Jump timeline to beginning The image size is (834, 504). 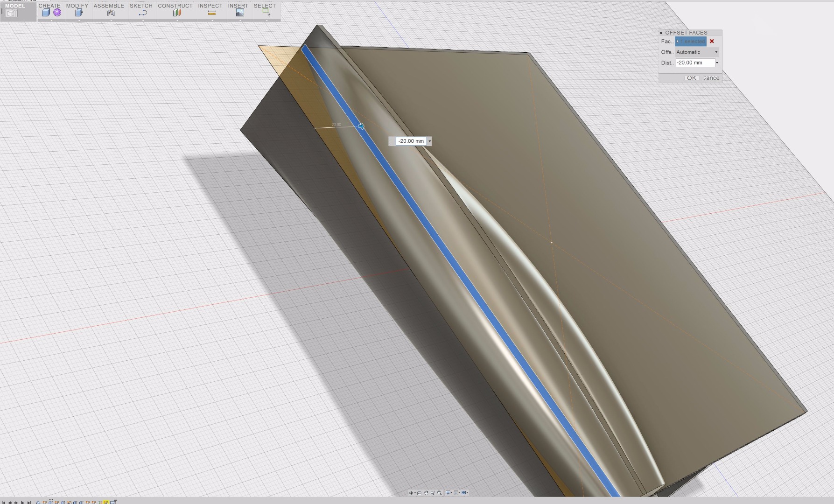coord(3,502)
